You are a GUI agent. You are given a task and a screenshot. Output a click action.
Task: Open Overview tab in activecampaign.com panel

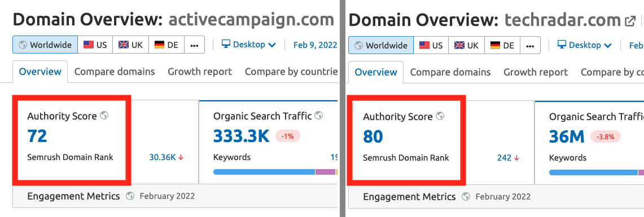click(x=40, y=72)
